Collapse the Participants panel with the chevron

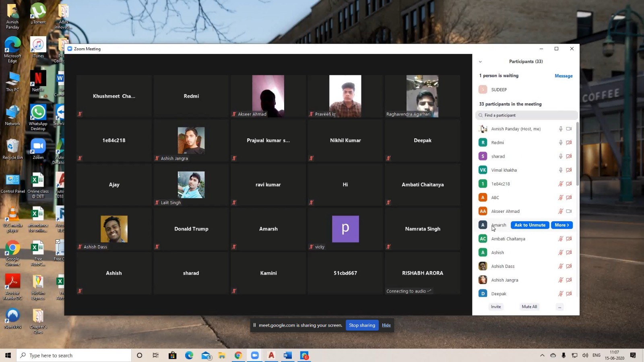480,62
